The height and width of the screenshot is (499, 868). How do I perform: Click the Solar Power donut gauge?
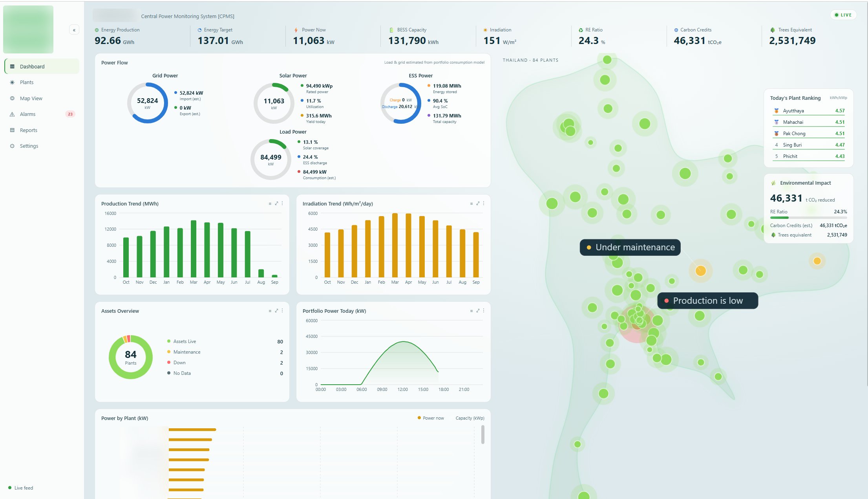[x=274, y=103]
